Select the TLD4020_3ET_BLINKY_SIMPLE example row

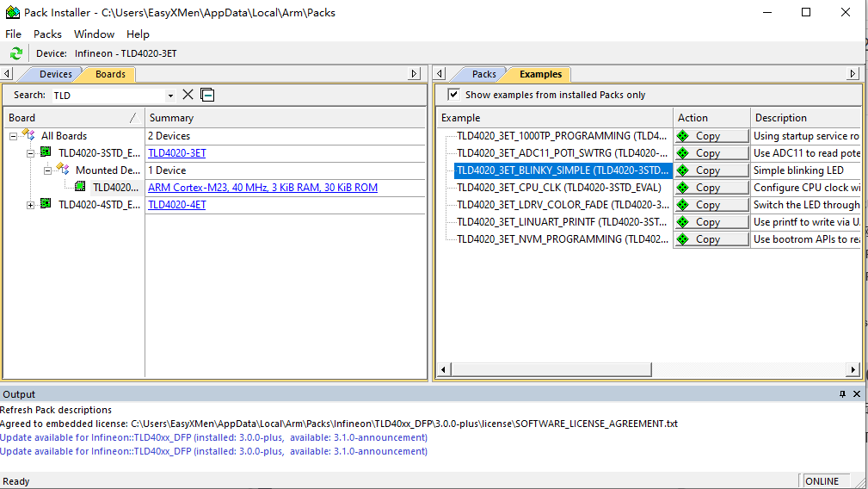coord(563,170)
